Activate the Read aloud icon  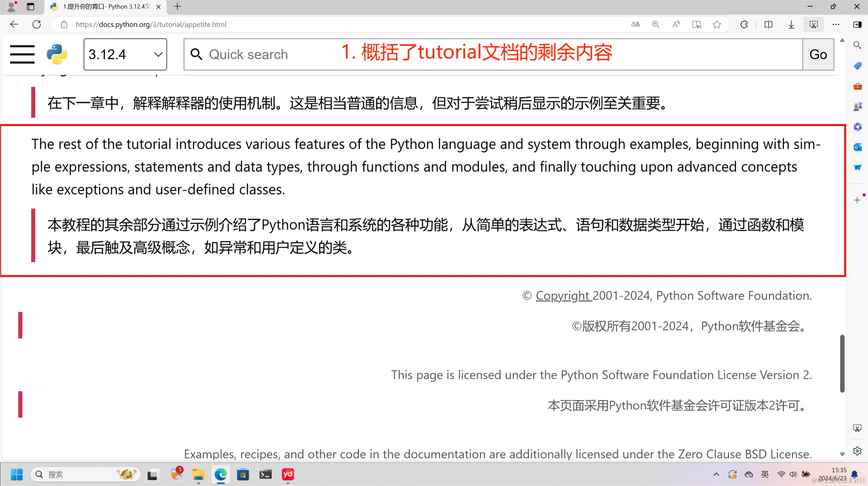click(676, 24)
